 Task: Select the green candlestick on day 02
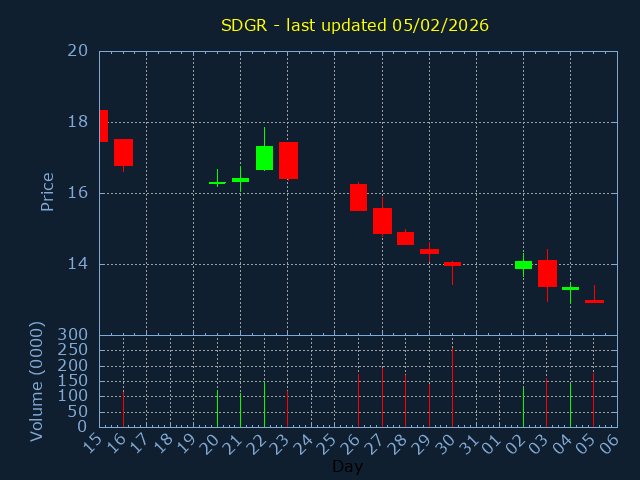(523, 265)
